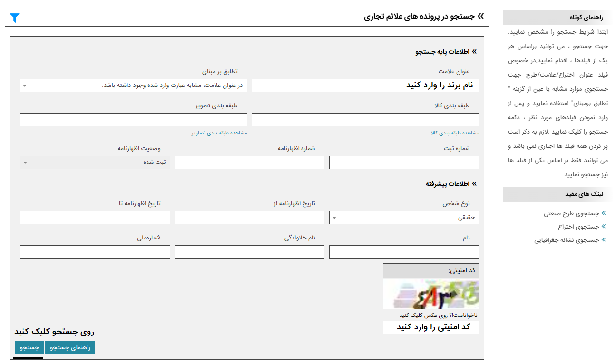This screenshot has width=616, height=364.
Task: Open the وضعیت اظهارنامه dropdown
Action: [95, 163]
